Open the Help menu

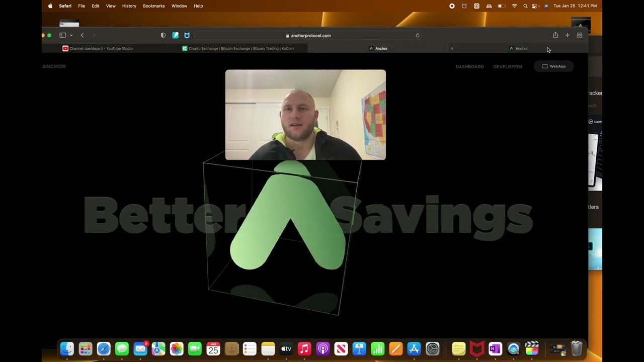pos(198,6)
